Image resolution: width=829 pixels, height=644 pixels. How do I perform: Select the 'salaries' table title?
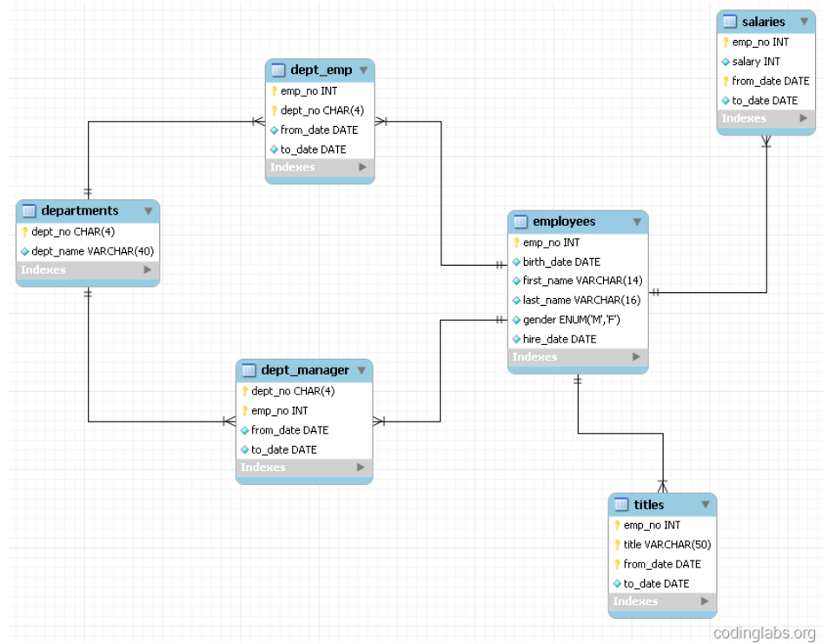click(764, 22)
